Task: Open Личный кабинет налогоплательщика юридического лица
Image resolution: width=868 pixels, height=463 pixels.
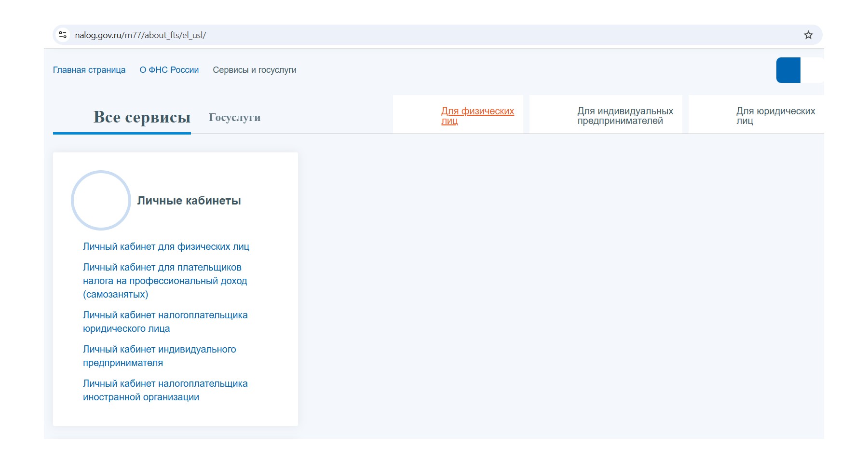Action: [165, 322]
